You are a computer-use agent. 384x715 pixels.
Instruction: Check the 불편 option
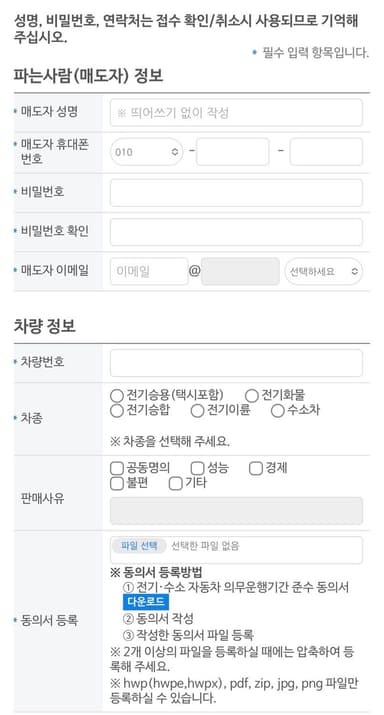(117, 483)
